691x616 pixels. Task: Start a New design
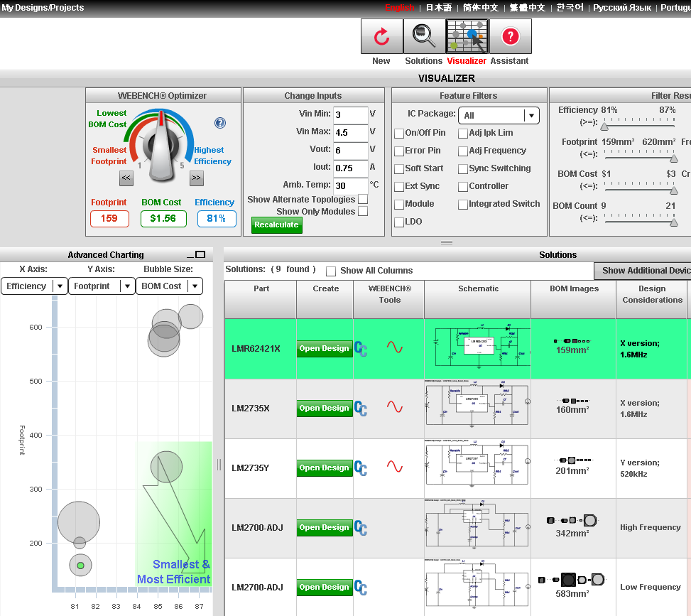click(381, 36)
